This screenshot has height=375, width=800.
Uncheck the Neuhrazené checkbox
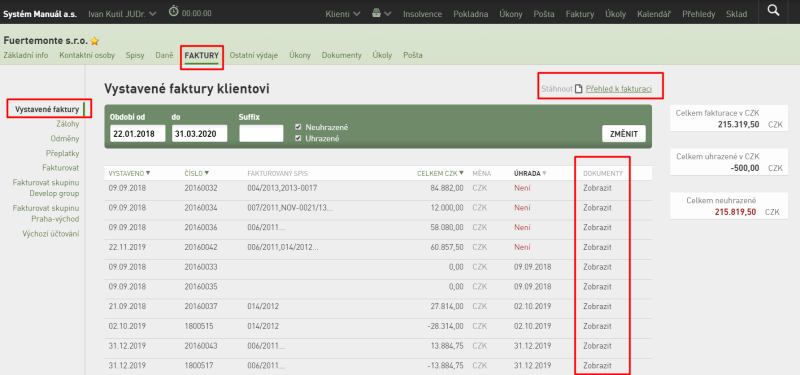click(298, 127)
